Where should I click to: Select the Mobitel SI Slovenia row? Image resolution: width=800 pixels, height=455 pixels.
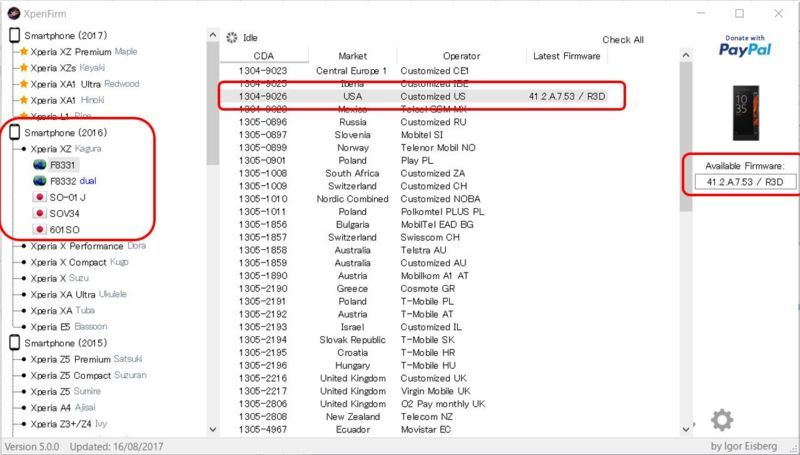coord(414,135)
